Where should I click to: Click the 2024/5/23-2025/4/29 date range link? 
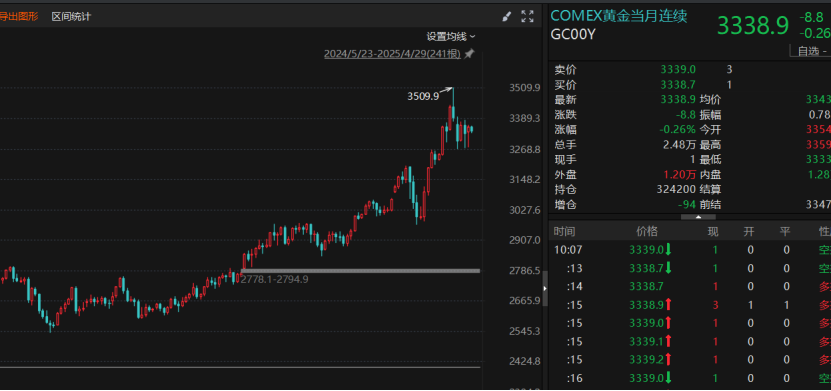coord(392,54)
